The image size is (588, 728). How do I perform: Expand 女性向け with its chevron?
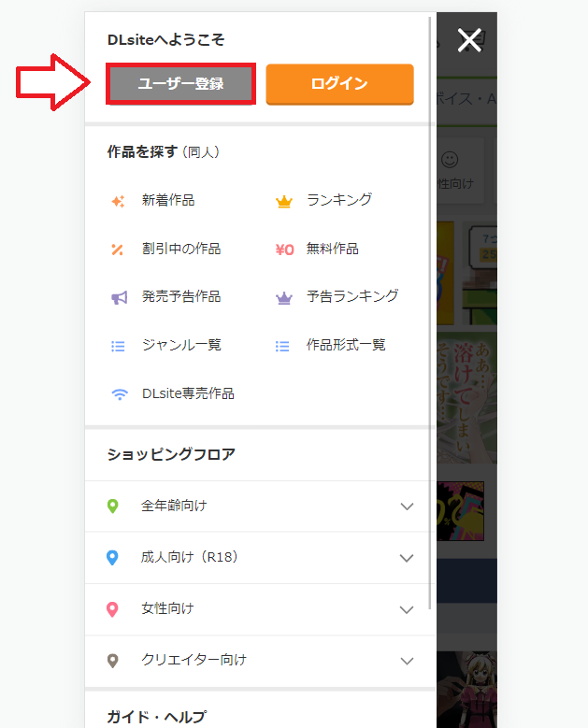click(x=407, y=609)
